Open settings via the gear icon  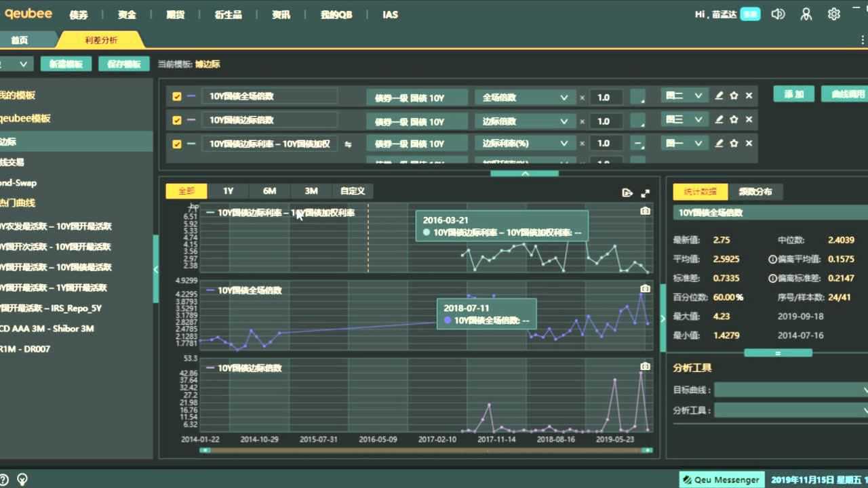[x=834, y=14]
